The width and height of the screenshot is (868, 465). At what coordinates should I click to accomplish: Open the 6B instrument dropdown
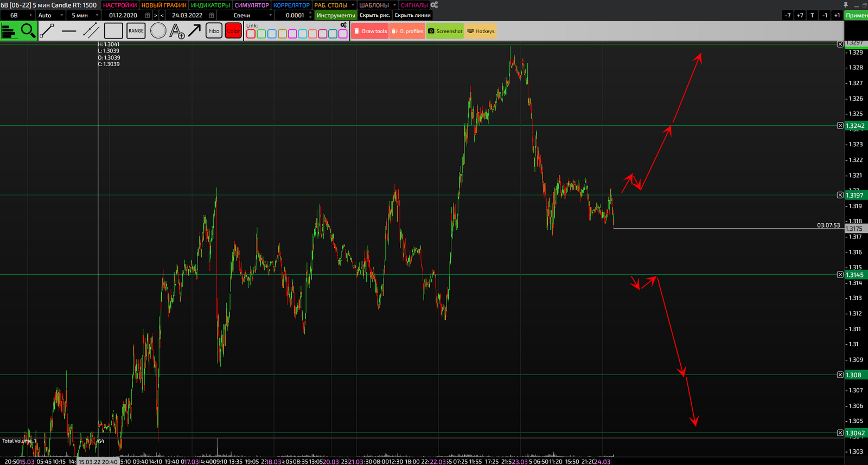coord(18,15)
